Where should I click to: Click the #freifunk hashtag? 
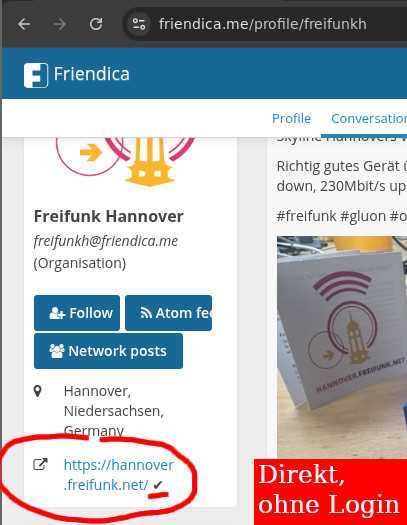pos(306,216)
